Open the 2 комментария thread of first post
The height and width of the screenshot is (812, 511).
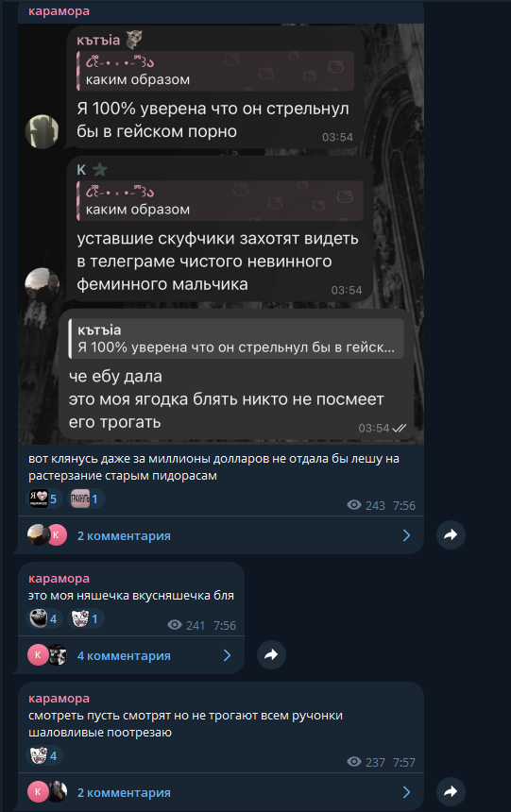point(124,535)
